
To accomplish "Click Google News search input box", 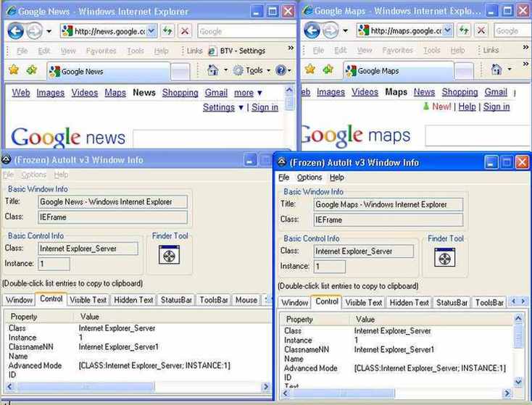I will (x=208, y=138).
